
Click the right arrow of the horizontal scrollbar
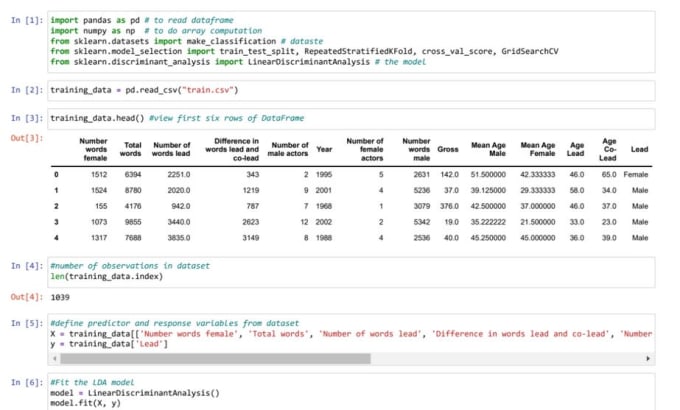point(648,359)
